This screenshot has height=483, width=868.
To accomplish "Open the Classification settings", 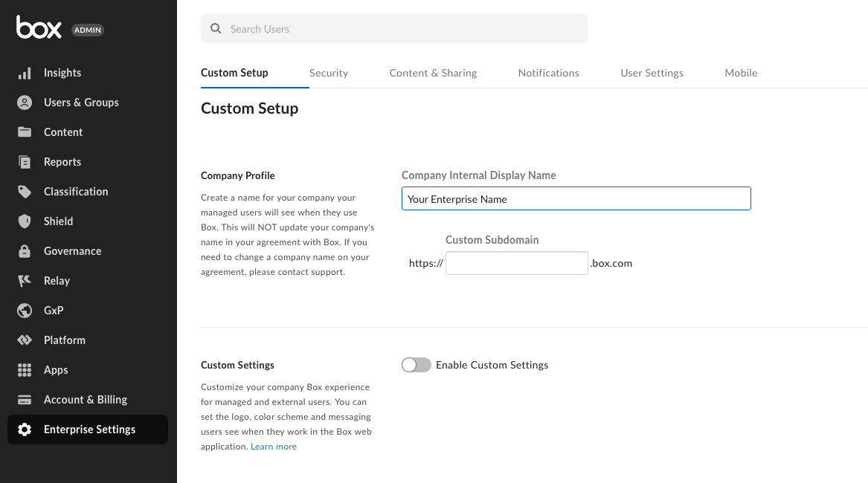I will pos(77,192).
